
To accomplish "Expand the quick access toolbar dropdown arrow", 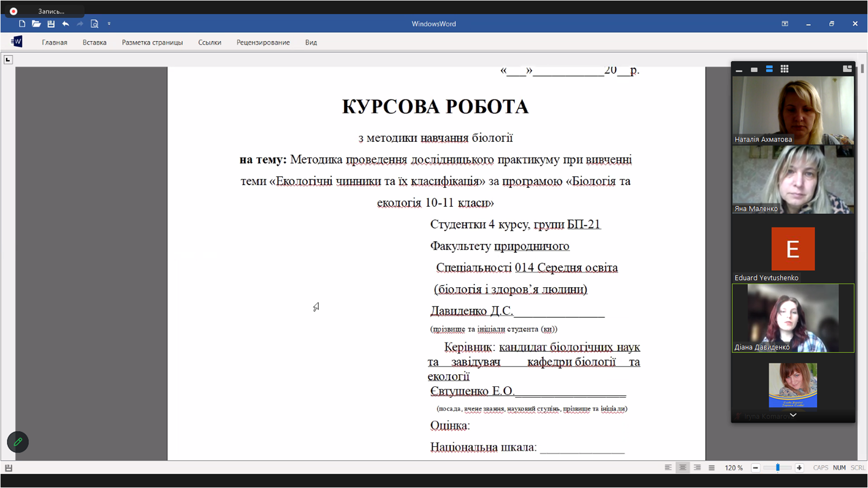I will 109,24.
